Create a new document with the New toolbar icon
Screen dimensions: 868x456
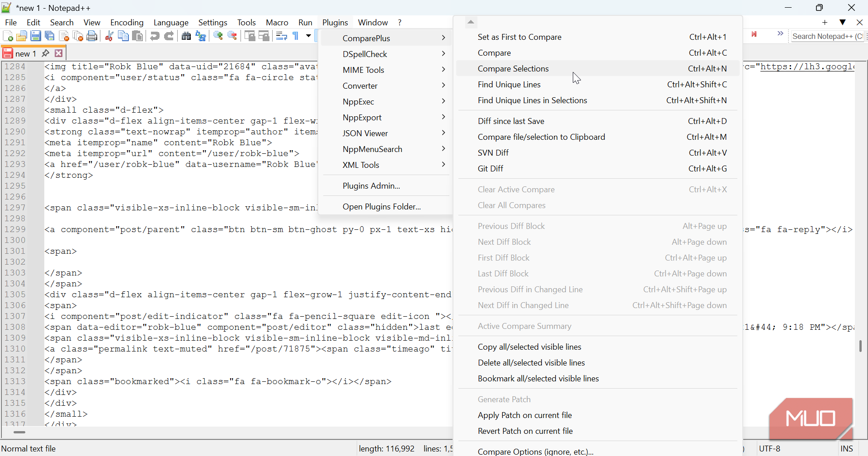coord(8,36)
